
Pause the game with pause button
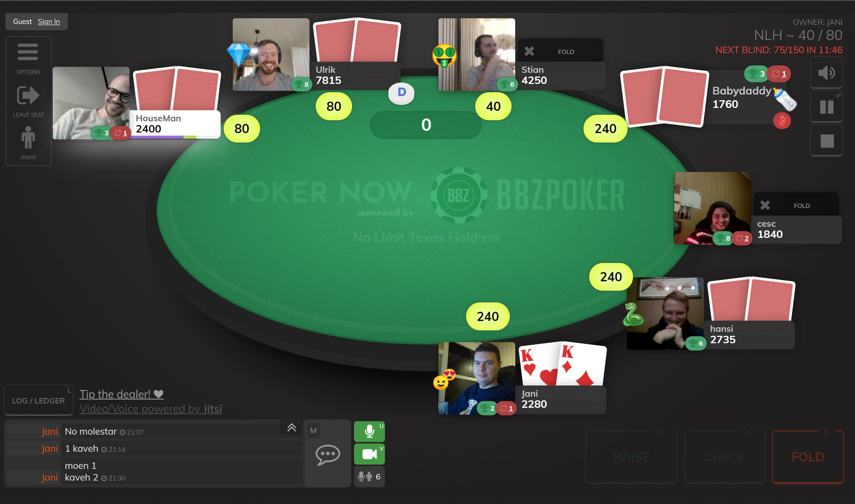coord(826,107)
